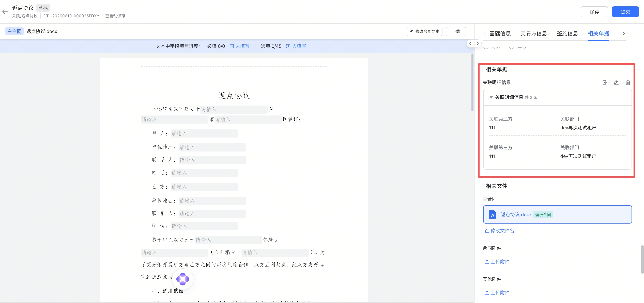
Task: Click contract number CT--20260610-000025FDXY
Action: 71,16
